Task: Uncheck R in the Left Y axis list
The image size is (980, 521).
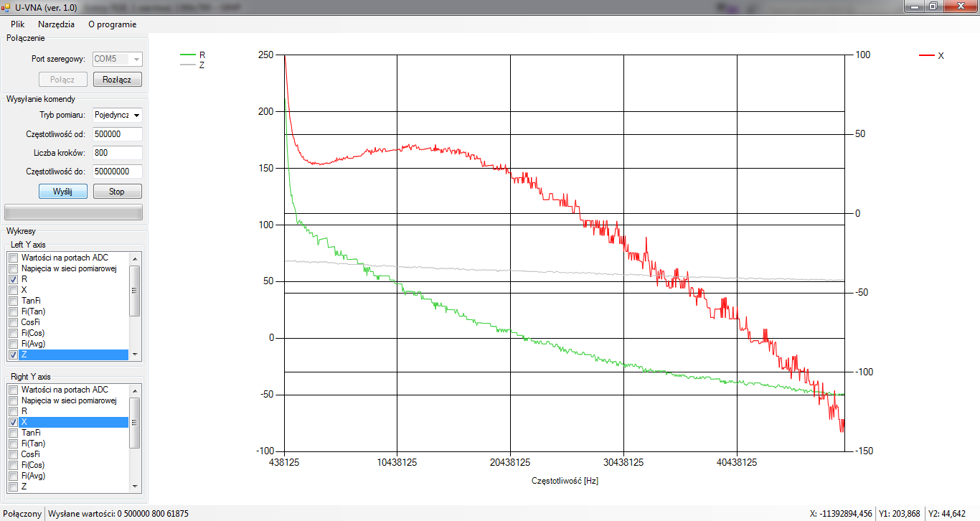Action: (x=13, y=279)
